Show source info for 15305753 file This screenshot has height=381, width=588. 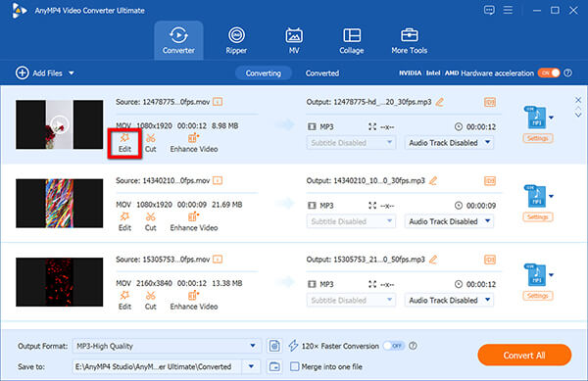(x=218, y=260)
